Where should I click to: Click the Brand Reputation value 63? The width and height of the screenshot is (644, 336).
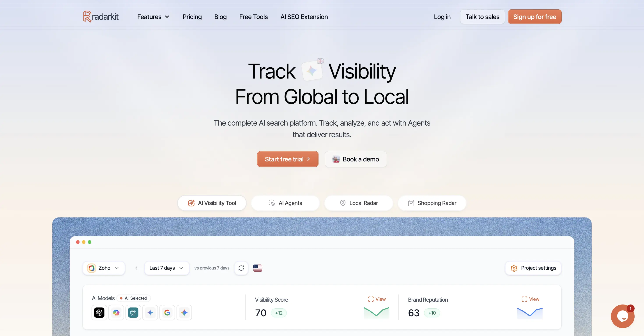tap(414, 313)
